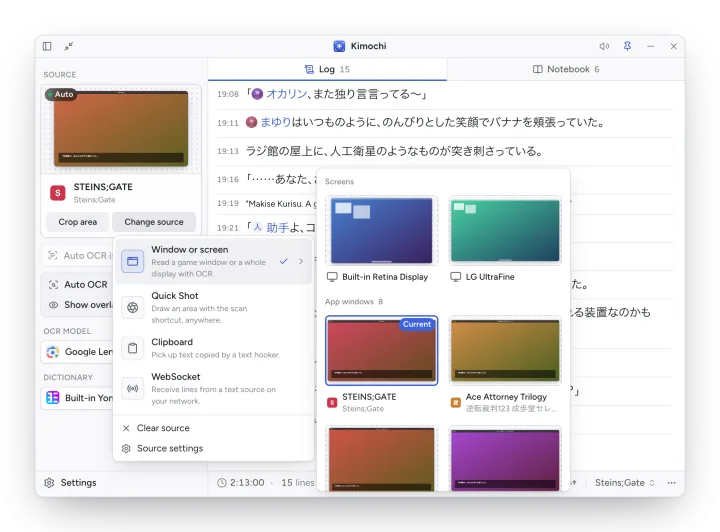Open Settings at bottom left

pos(70,483)
